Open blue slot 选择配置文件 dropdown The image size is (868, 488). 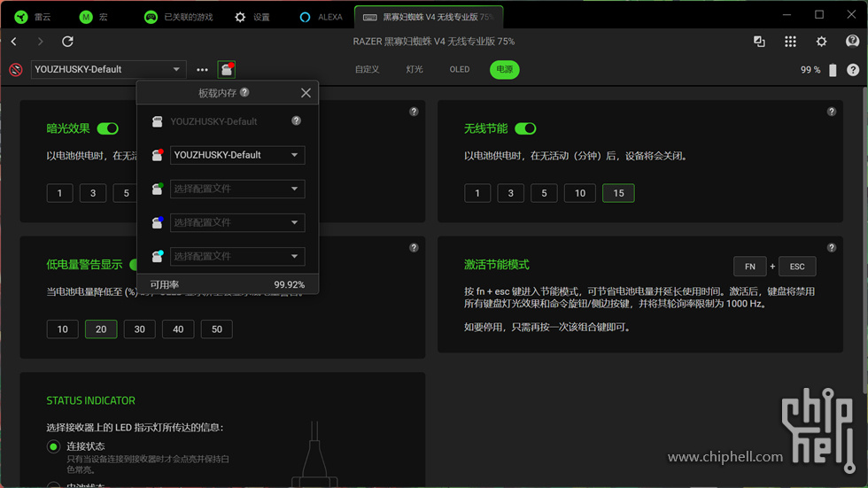237,222
